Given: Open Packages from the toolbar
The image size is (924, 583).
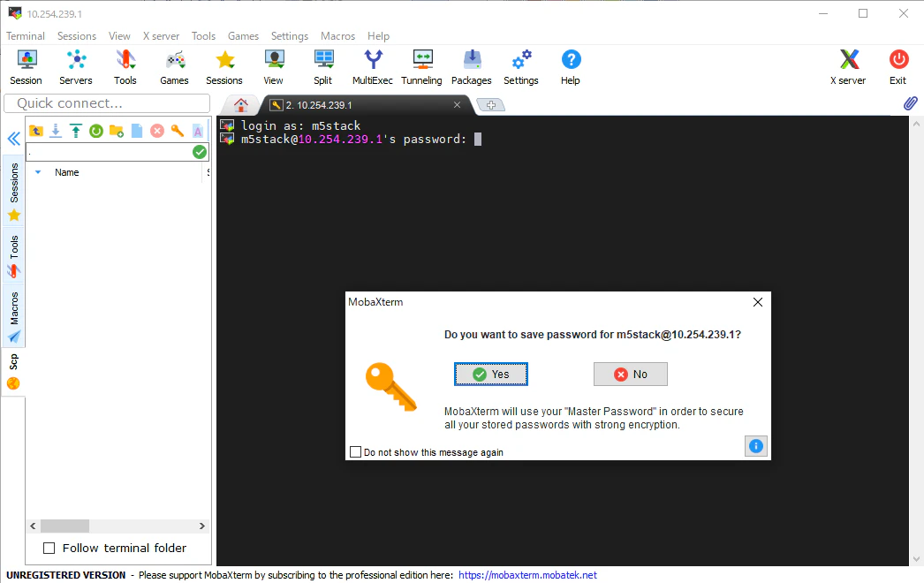Looking at the screenshot, I should coord(472,67).
